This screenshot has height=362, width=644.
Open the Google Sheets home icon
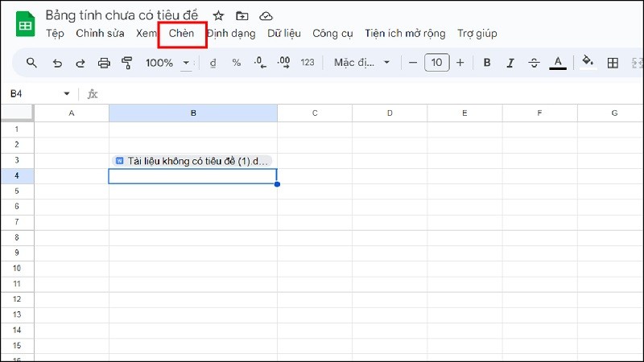(x=25, y=25)
